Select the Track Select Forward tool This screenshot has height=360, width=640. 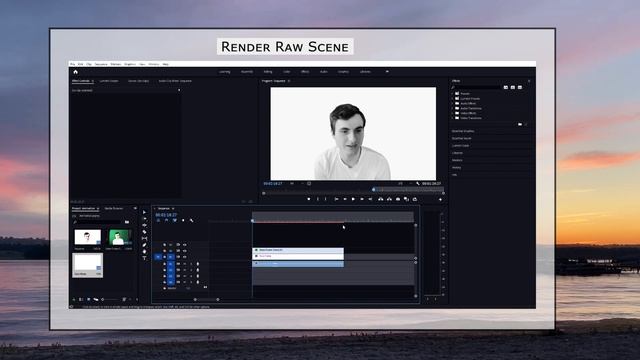144,219
